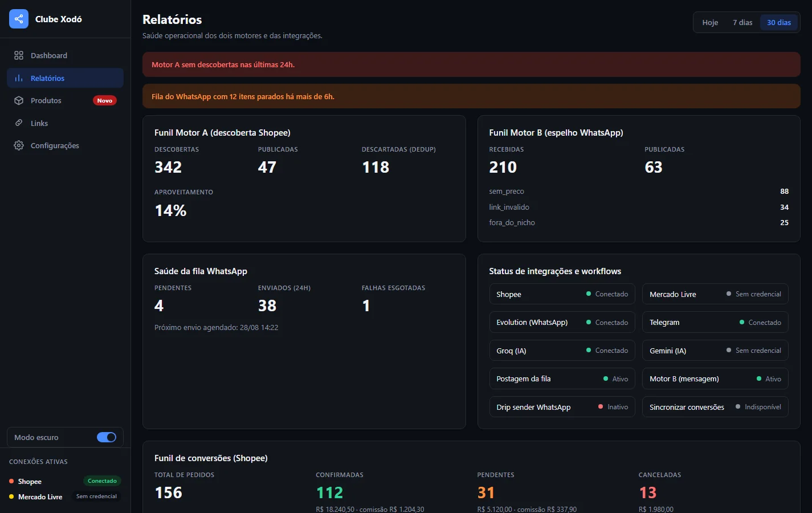The image size is (812, 513).
Task: Click the Canceladas value 13
Action: (648, 492)
